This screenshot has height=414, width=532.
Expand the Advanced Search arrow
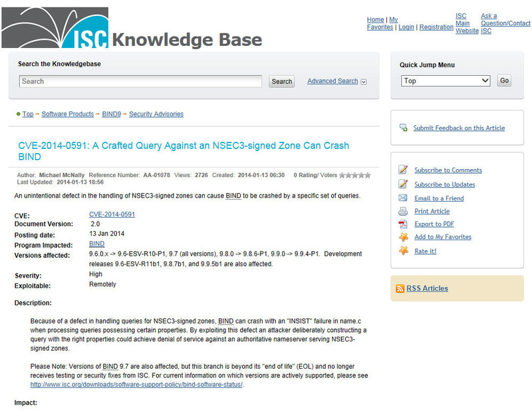(x=363, y=82)
